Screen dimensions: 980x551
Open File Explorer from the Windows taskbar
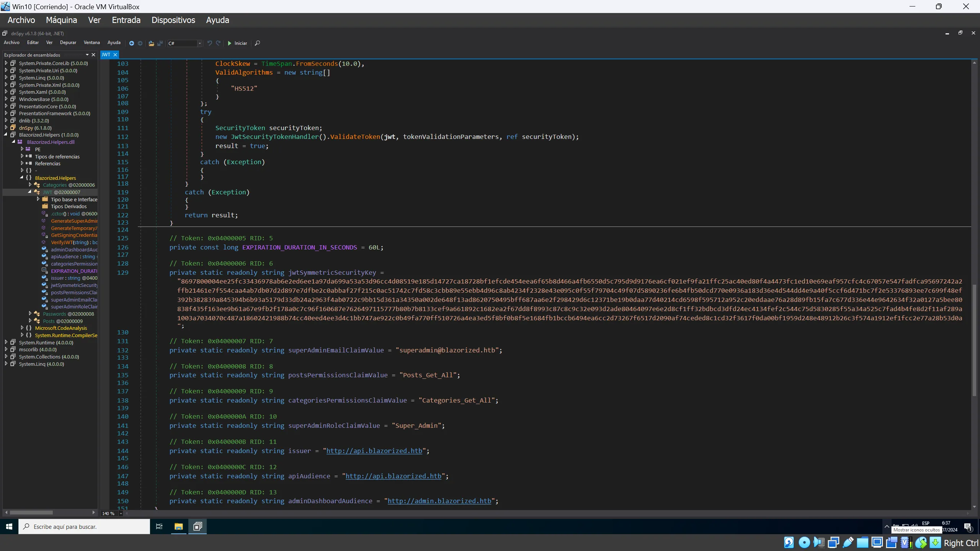pos(178,527)
